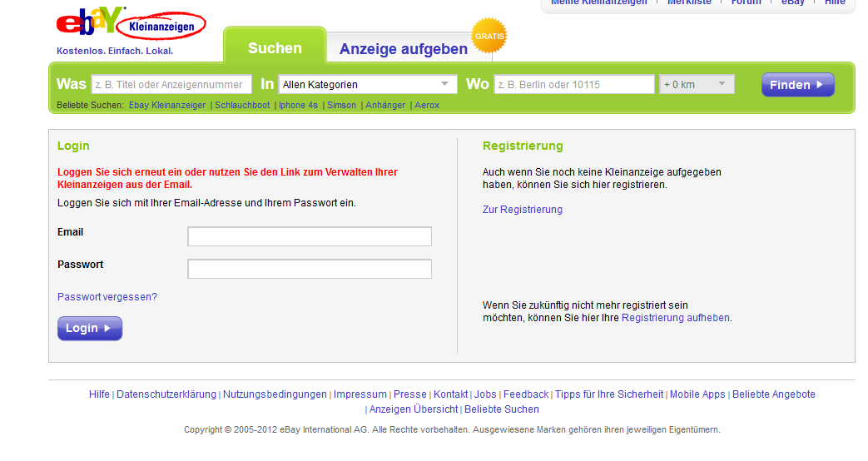
Task: Open footer Datenschutzerklärung link
Action: [x=166, y=394]
